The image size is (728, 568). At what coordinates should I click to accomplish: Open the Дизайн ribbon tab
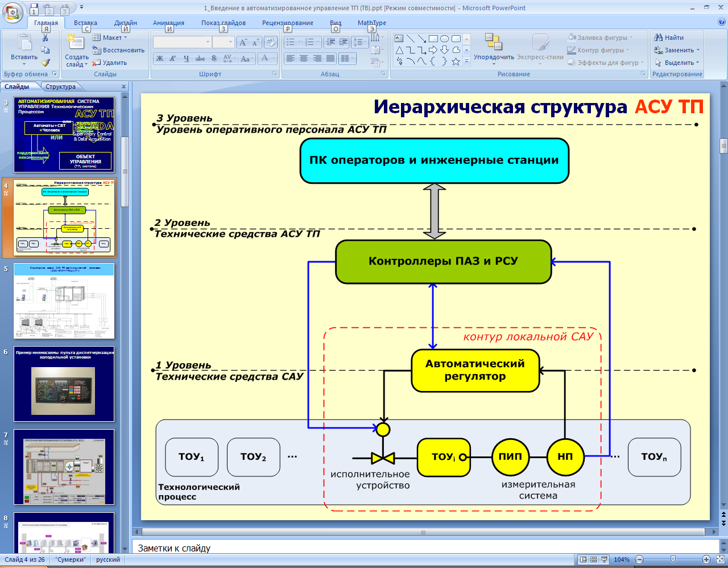pos(126,23)
